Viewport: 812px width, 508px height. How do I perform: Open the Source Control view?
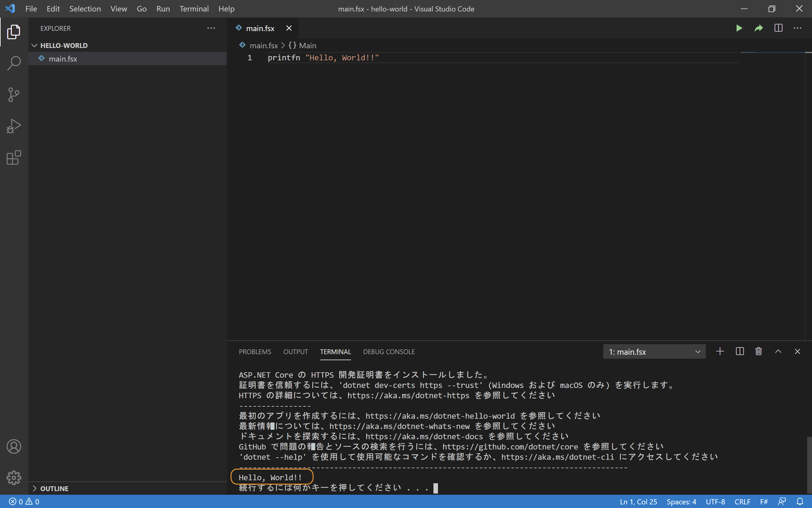(x=14, y=94)
